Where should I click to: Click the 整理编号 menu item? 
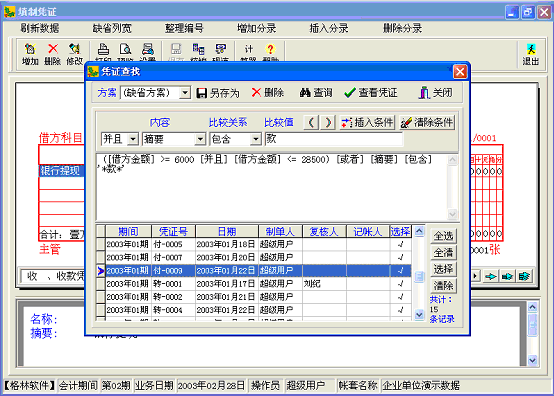[x=184, y=28]
